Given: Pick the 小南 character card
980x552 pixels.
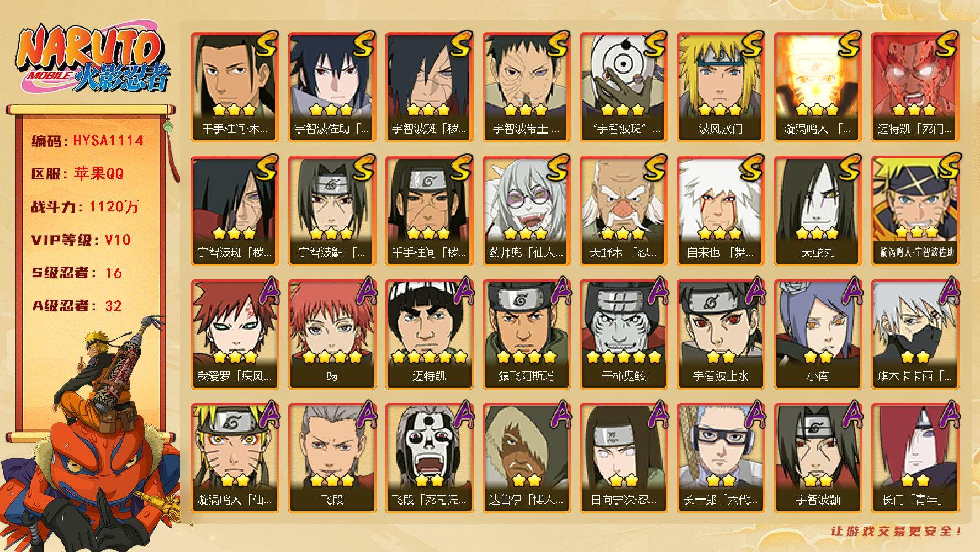Looking at the screenshot, I should coord(818,334).
